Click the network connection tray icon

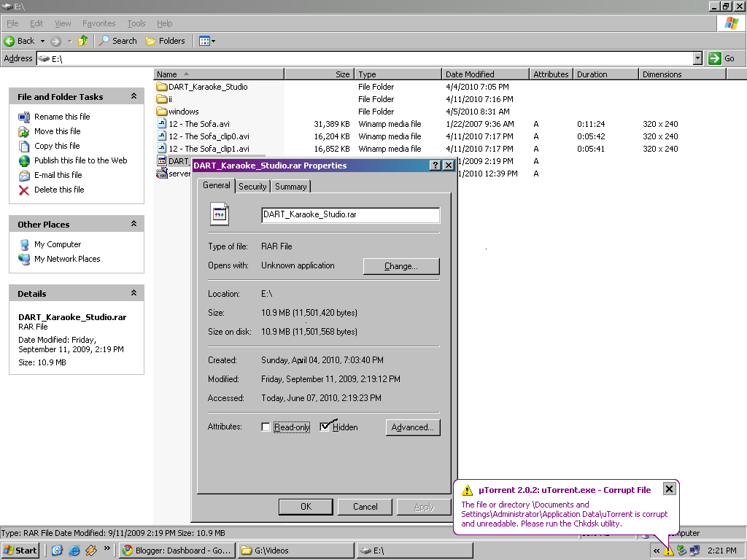coord(694,551)
